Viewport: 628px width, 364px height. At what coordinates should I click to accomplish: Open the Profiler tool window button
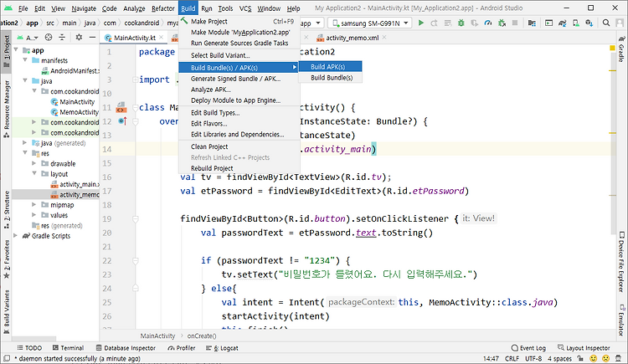[182, 348]
